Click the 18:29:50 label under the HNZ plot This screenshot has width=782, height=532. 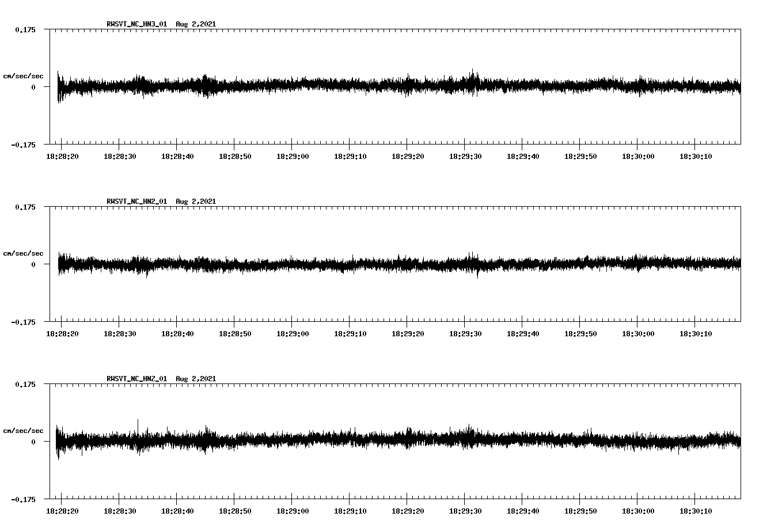coord(580,511)
